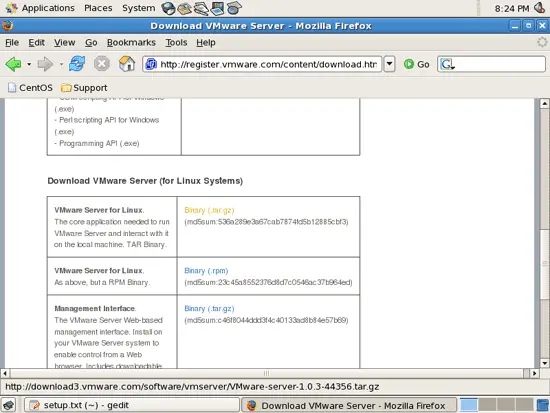This screenshot has width=550, height=413.
Task: Click the horizontal scrollbar left arrow
Action: [x=5, y=373]
